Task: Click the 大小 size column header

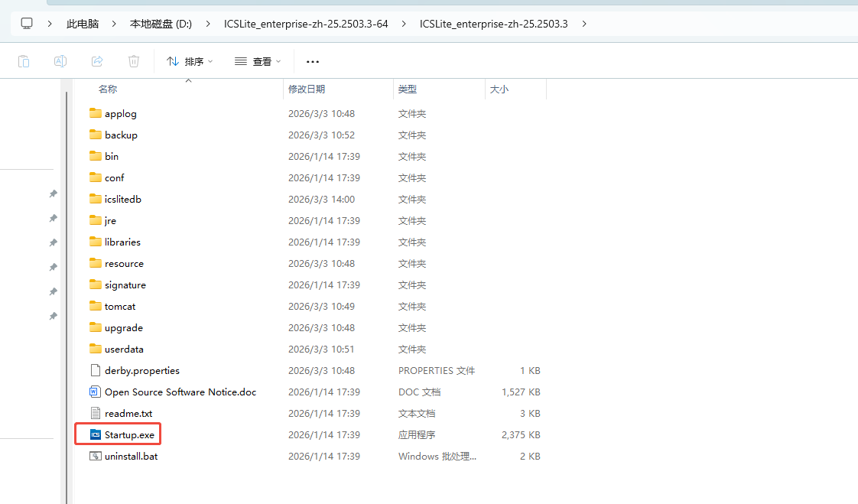Action: (499, 89)
